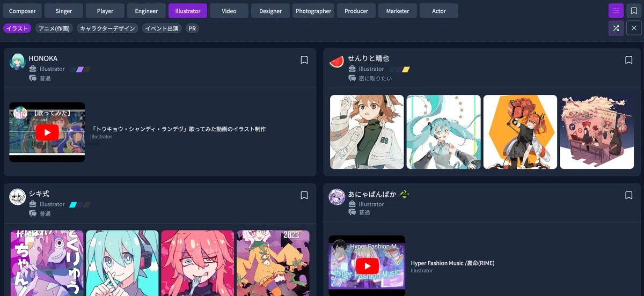Open Hyper Fashion Music /裏命(RIME) title

click(452, 263)
